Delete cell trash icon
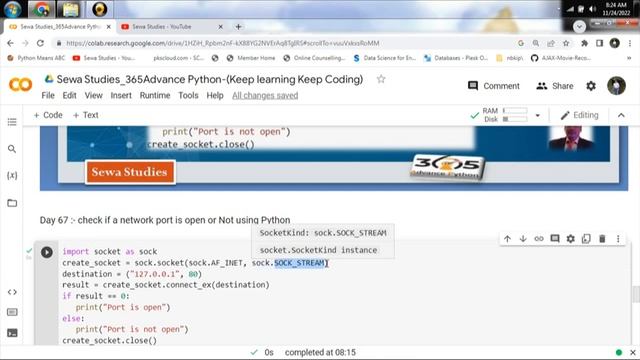This screenshot has height=360, width=640. pos(602,239)
